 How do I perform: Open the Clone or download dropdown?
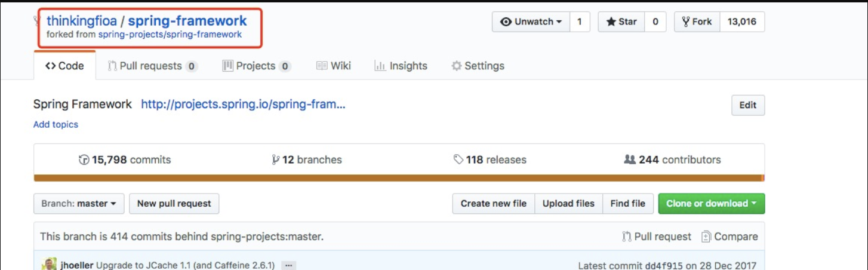coord(712,204)
